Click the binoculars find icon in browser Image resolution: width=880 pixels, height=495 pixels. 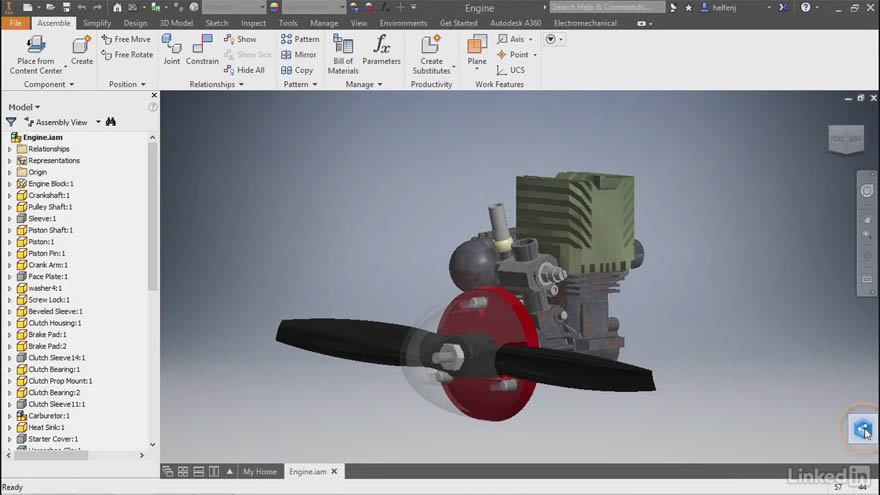(x=111, y=122)
